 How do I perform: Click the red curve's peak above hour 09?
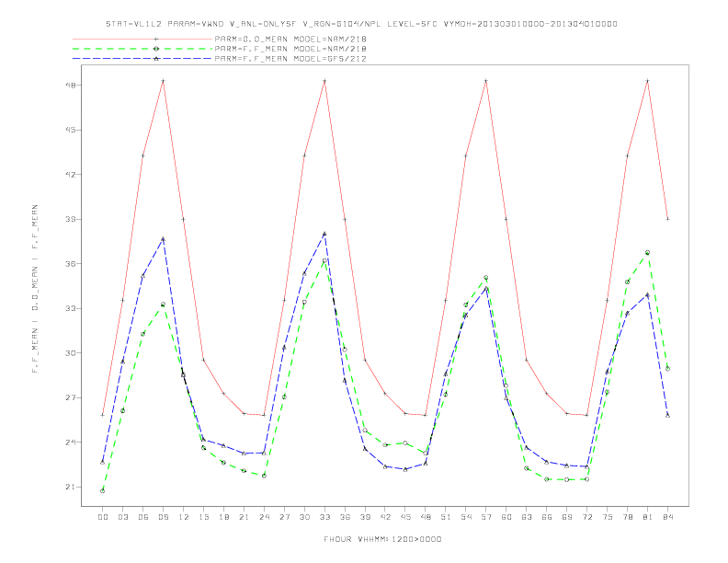[163, 81]
